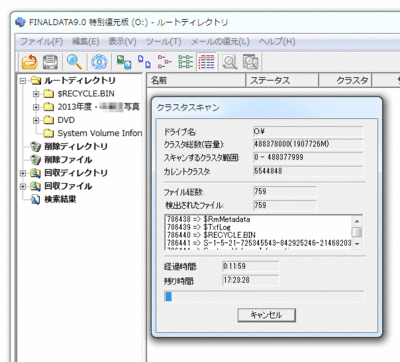Open the メールの復元(L) menu
This screenshot has height=362, width=400.
(x=220, y=42)
